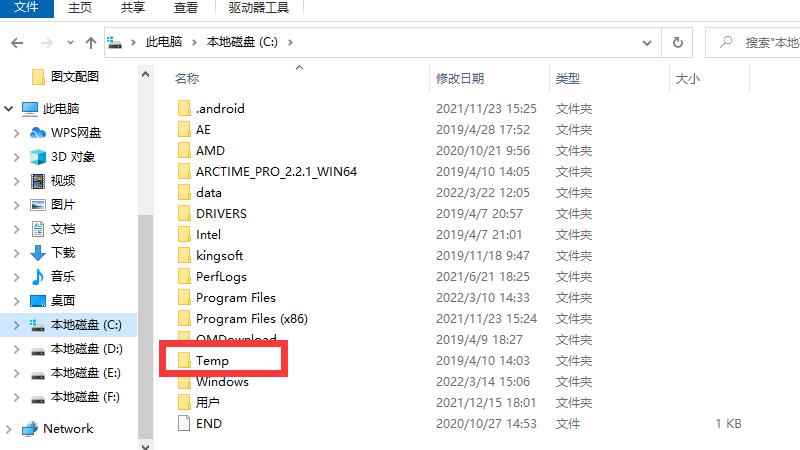Click 此电脑 in the breadcrumb path

[164, 42]
